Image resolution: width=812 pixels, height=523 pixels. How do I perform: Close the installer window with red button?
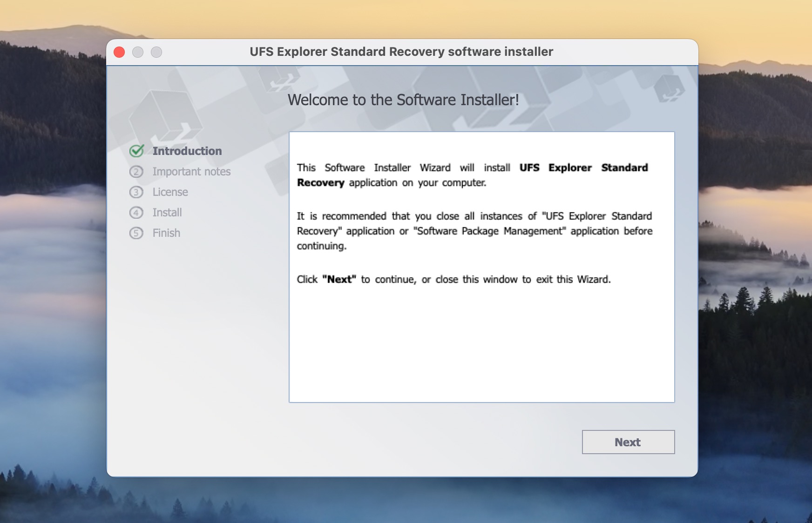click(119, 52)
